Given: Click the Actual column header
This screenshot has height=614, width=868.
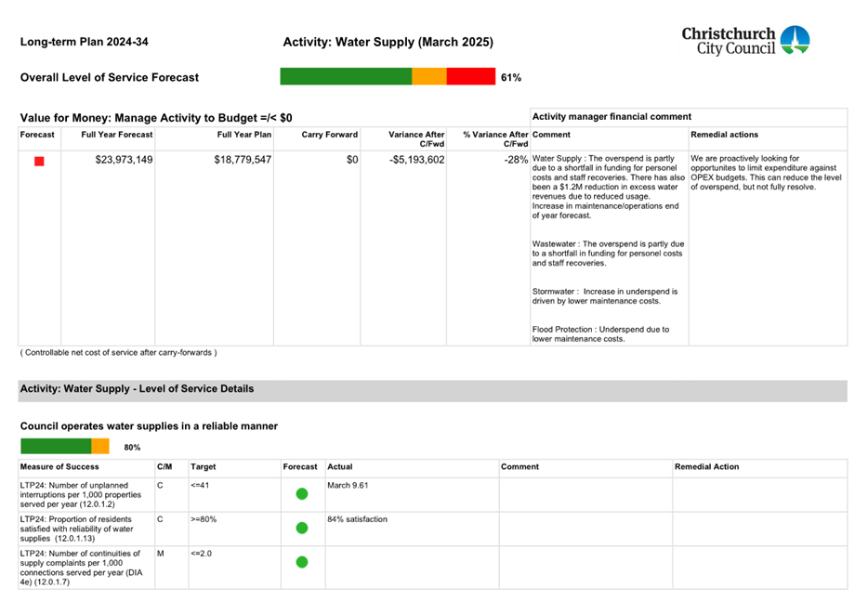Looking at the screenshot, I should coord(340,467).
